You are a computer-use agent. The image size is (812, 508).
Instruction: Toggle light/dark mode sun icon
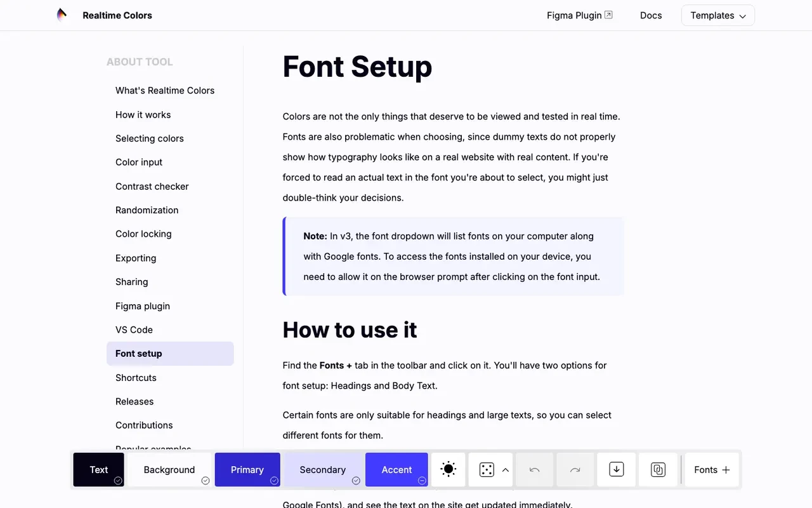[449, 470]
